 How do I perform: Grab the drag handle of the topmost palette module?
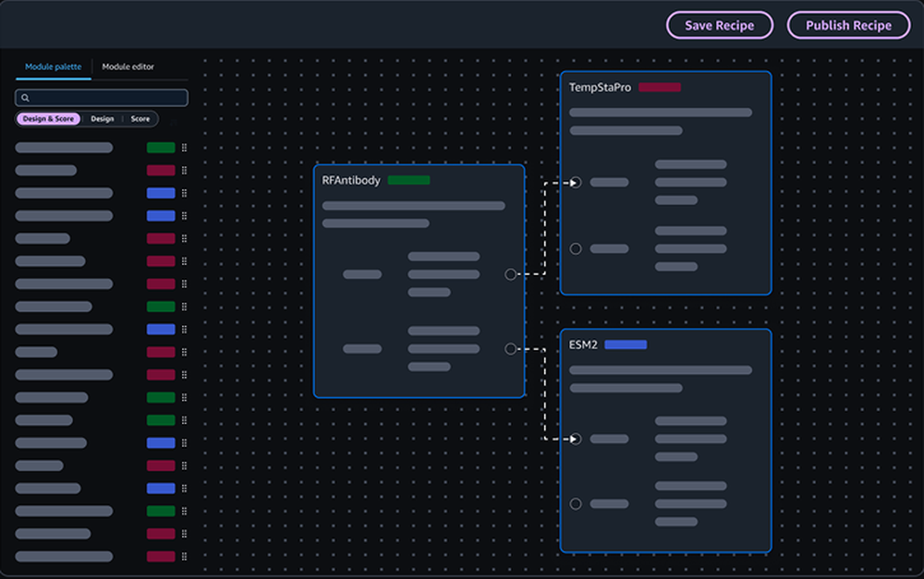click(185, 148)
